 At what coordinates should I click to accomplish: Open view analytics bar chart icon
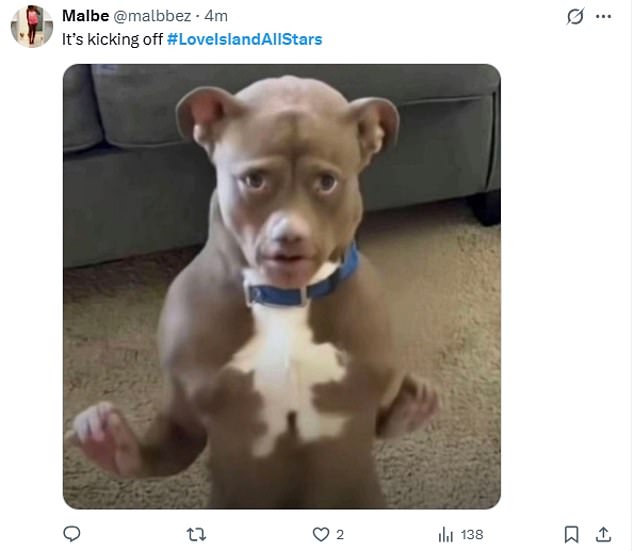click(x=446, y=535)
